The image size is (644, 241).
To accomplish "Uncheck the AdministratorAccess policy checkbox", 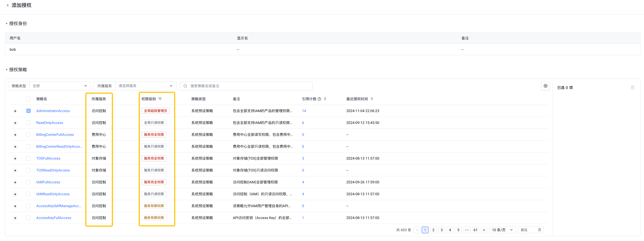I will (29, 111).
